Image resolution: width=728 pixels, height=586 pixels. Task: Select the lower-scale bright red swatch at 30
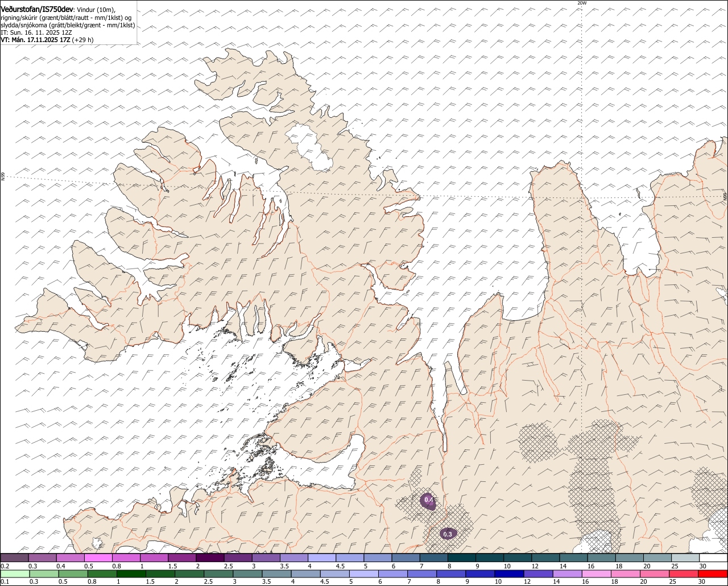click(x=713, y=573)
